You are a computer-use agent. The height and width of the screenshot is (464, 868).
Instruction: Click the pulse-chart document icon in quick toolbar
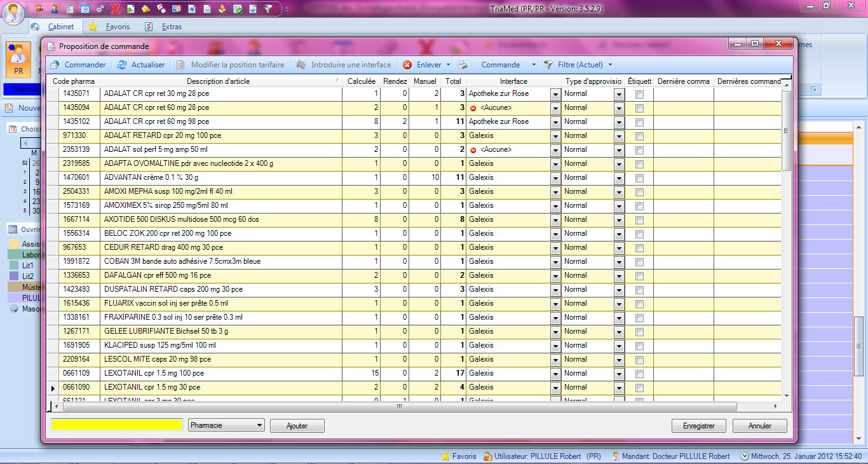pos(192,9)
